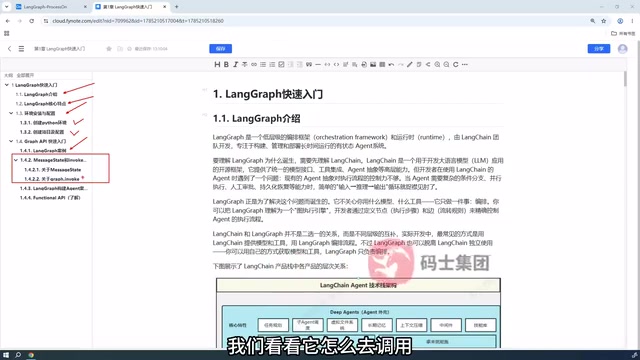
Task: Select the pencil edit tool
Action: [410, 64]
